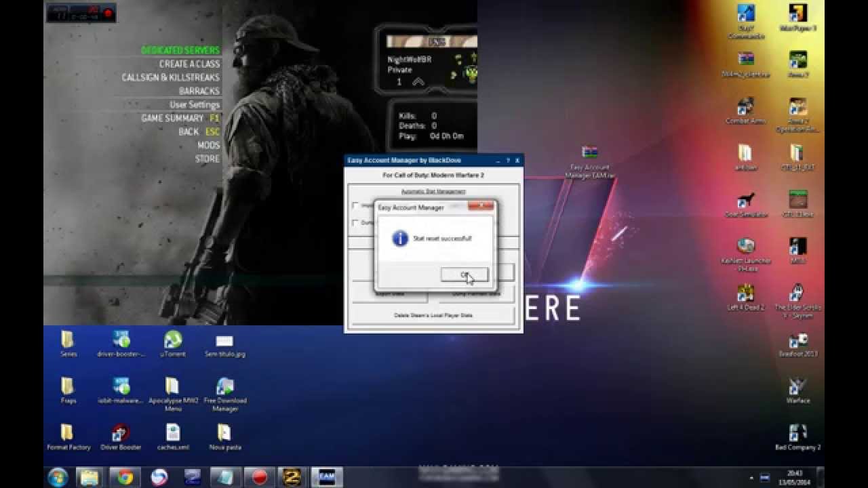Open the Minecraft grass block desktop icon
The height and width of the screenshot is (488, 868).
[x=798, y=205]
